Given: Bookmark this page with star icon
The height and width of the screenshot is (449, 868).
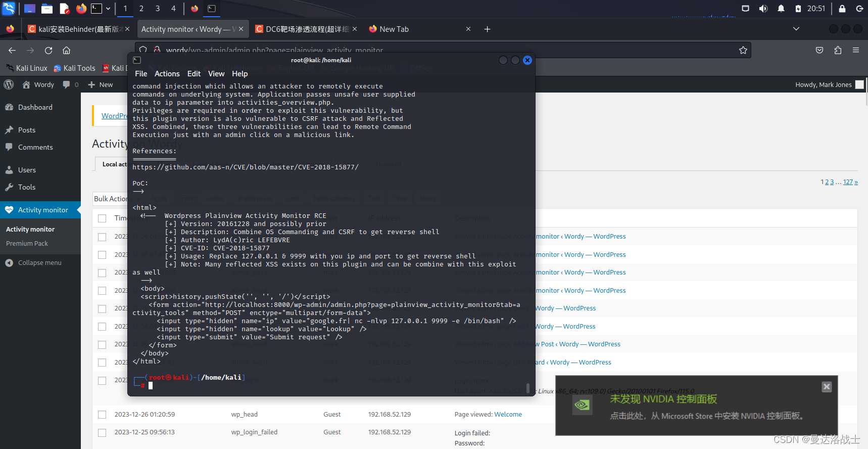Looking at the screenshot, I should (x=743, y=50).
